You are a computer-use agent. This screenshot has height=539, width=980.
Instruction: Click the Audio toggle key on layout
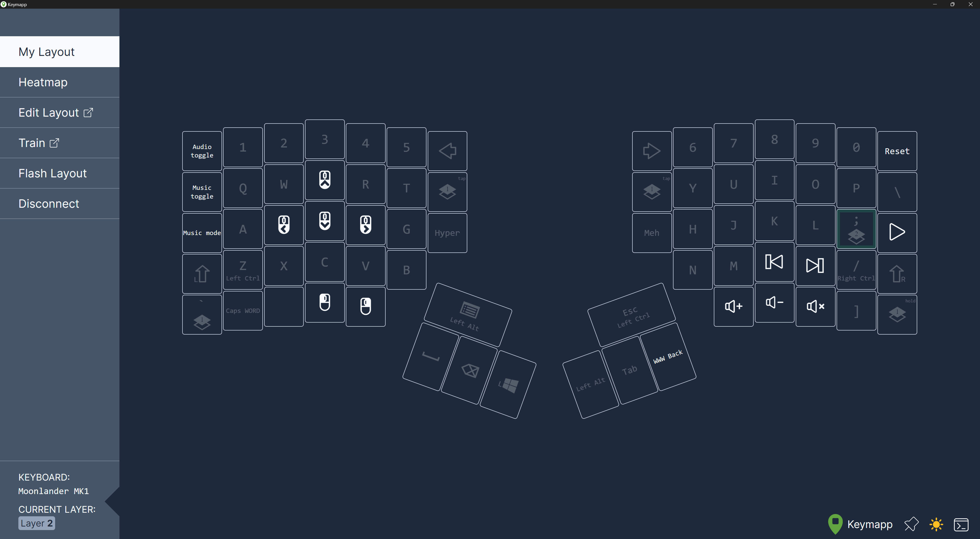(202, 151)
